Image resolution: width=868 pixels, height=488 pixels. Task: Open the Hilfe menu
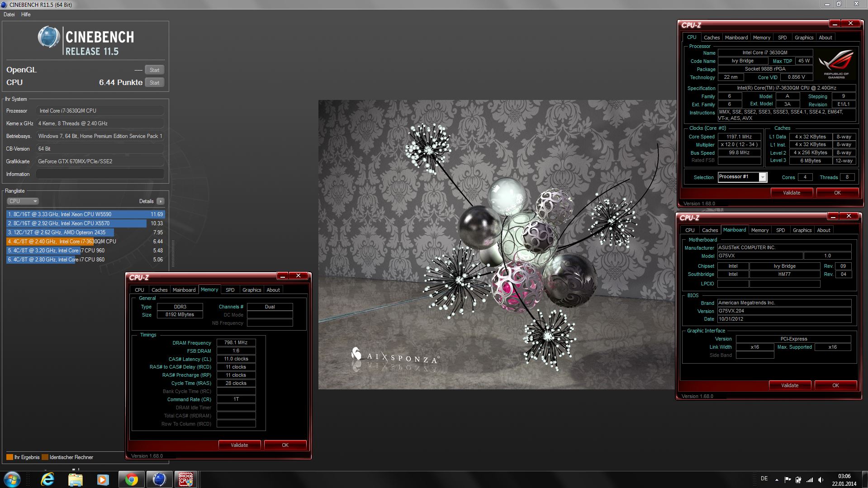point(26,14)
